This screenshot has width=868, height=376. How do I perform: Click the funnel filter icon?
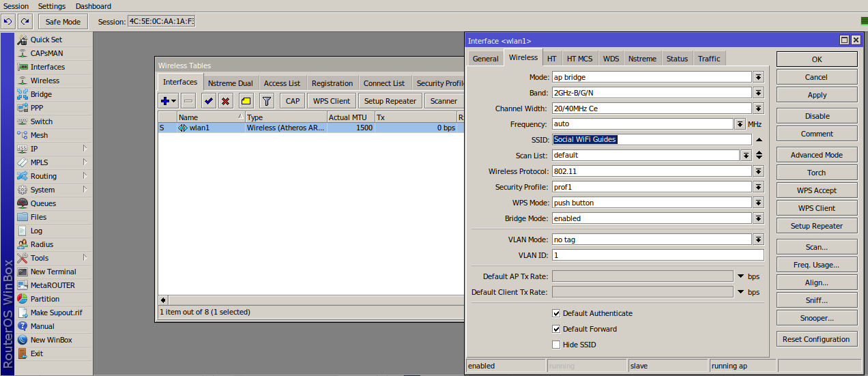[267, 101]
